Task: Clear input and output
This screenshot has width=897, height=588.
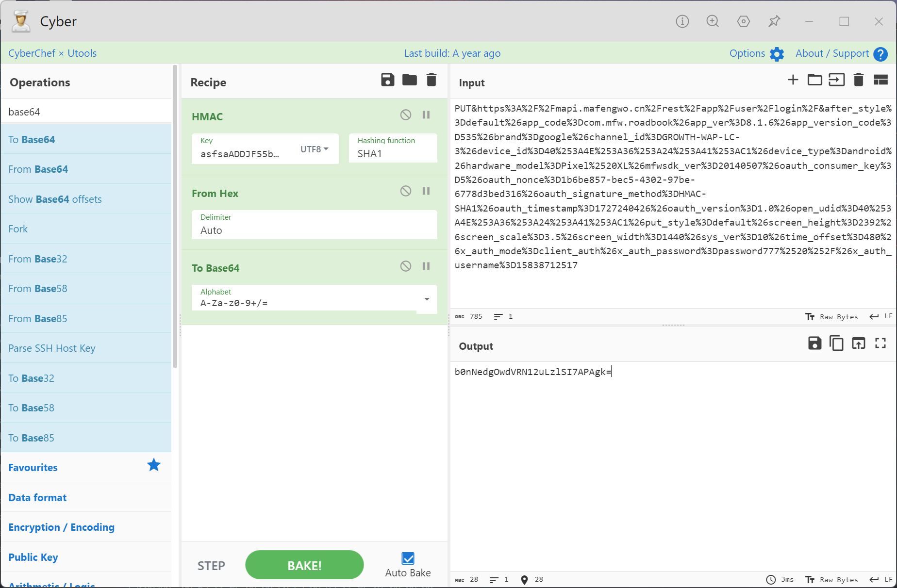Action: 858,80
